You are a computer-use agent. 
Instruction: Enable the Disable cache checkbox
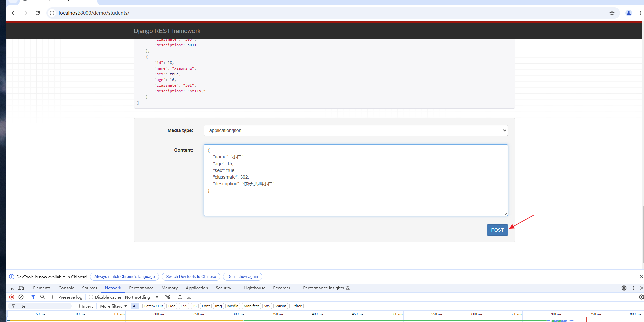coord(91,297)
